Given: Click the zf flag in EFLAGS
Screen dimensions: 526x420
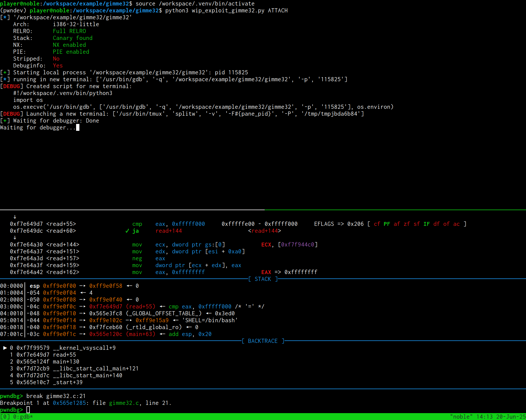Looking at the screenshot, I should pyautogui.click(x=407, y=224).
